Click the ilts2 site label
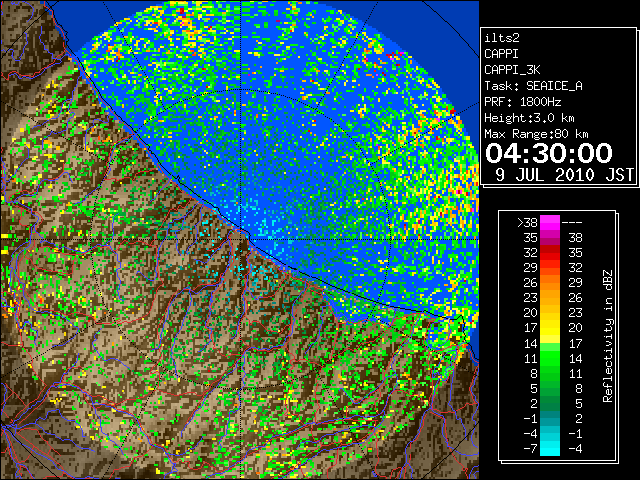 tap(502, 38)
